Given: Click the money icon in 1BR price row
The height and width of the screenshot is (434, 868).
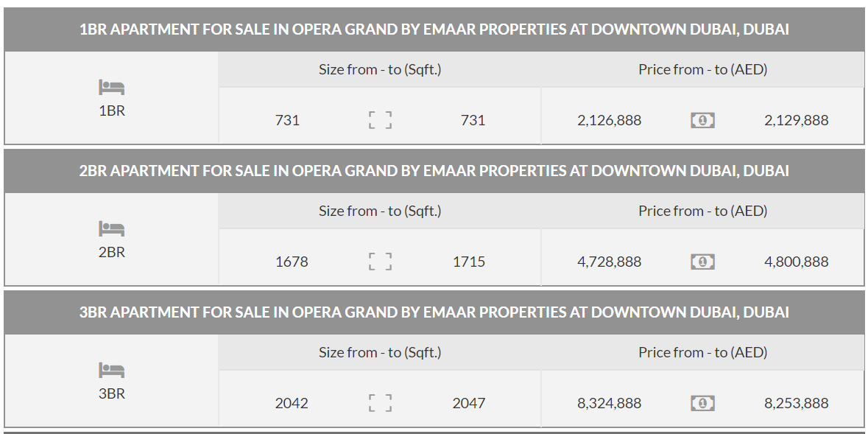Looking at the screenshot, I should point(702,120).
